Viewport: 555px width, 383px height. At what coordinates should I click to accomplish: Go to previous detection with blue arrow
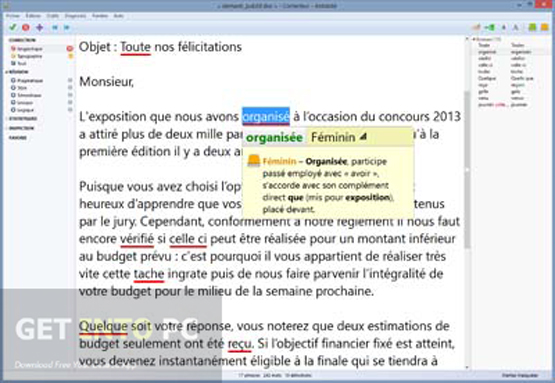pyautogui.click(x=55, y=27)
